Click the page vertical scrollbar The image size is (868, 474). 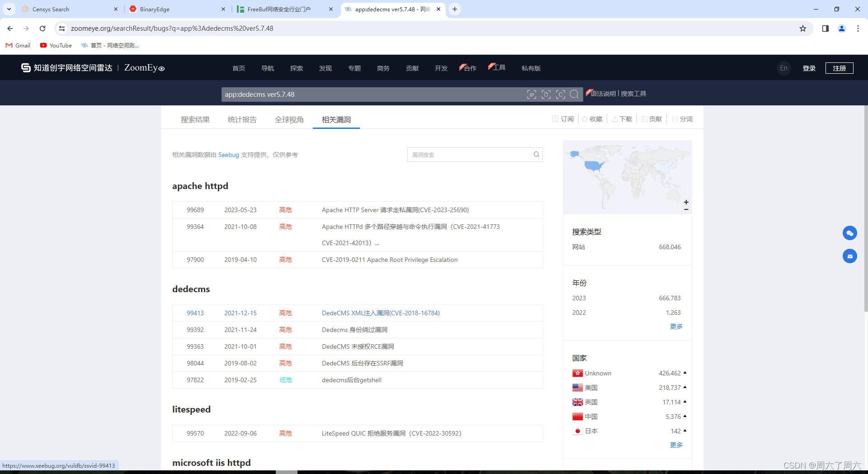(x=865, y=208)
